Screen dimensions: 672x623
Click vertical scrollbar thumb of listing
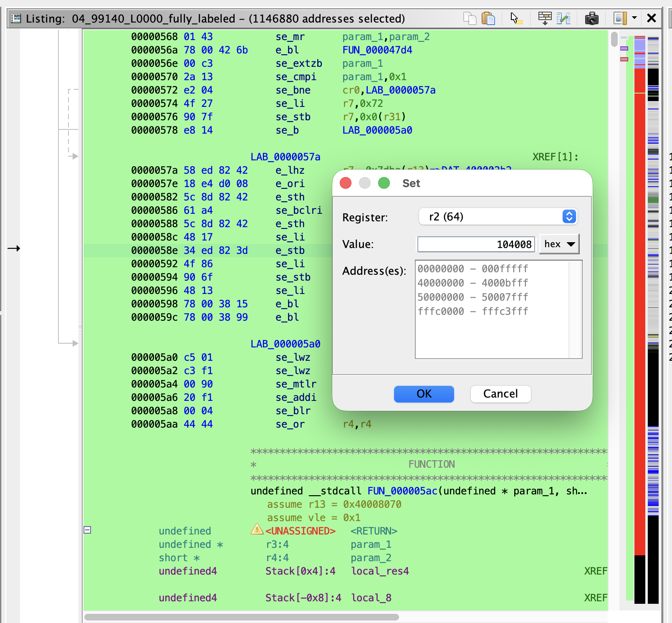tap(614, 39)
